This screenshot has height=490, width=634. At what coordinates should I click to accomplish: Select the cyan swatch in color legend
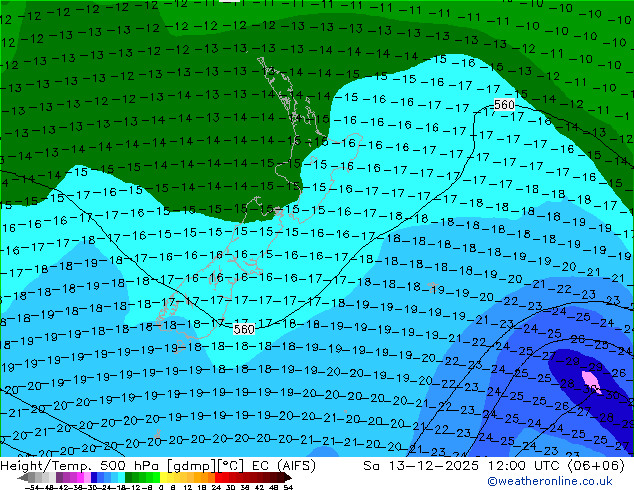point(121,478)
